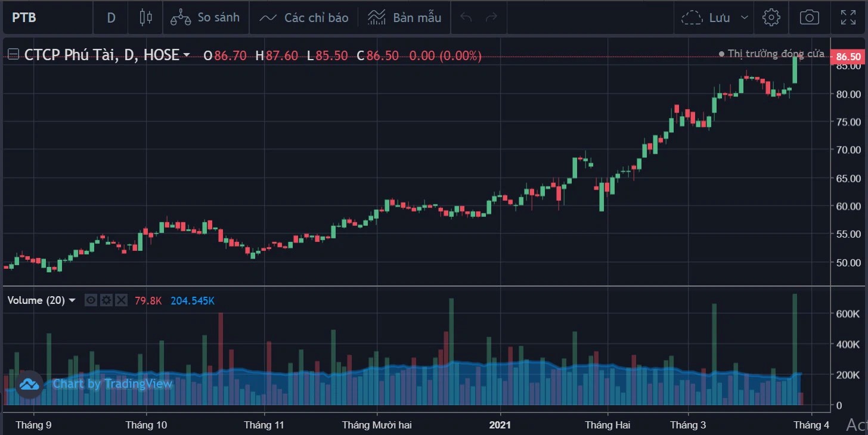This screenshot has width=868, height=435.
Task: Click the Chart by TradingView link
Action: click(112, 384)
